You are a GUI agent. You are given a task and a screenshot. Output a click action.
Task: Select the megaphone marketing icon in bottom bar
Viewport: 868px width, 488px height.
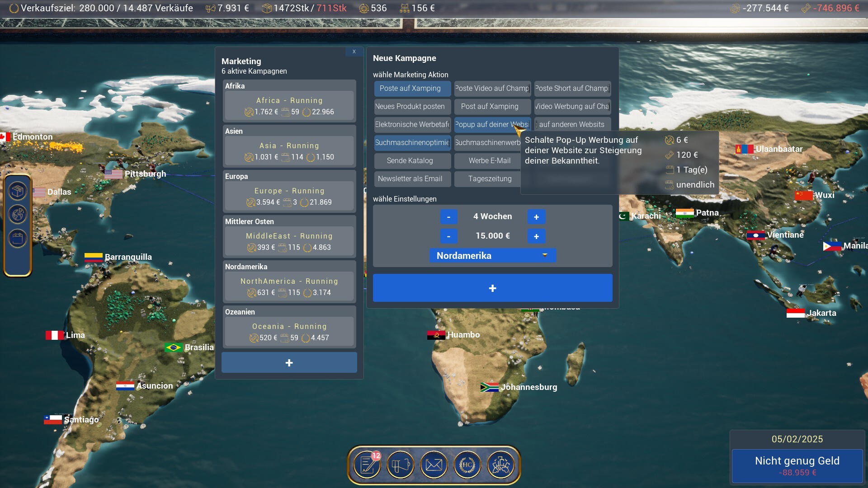pos(401,465)
